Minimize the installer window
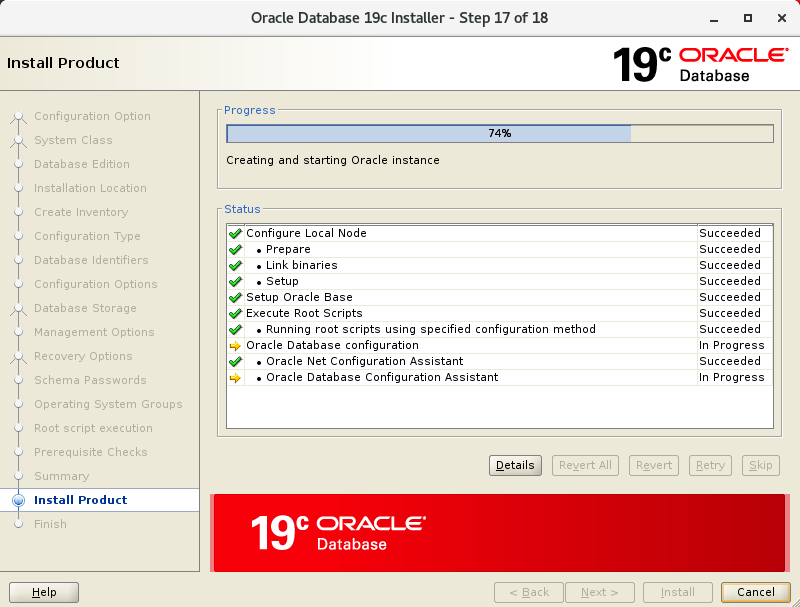800x607 pixels. point(714,18)
